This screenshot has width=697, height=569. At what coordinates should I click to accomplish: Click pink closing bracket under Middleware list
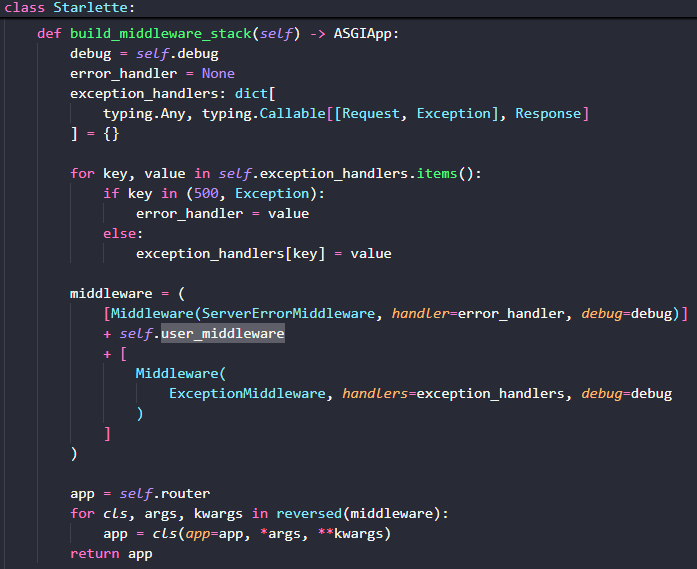[x=107, y=433]
